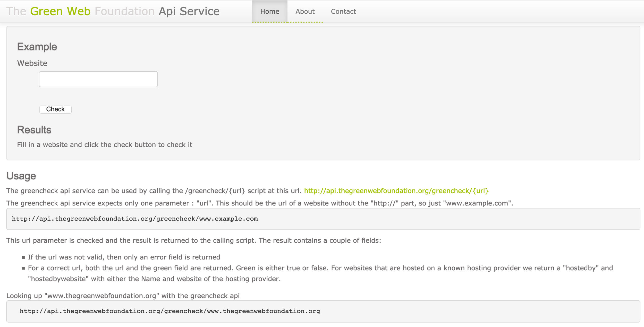
Task: Open the Contact page
Action: click(343, 12)
